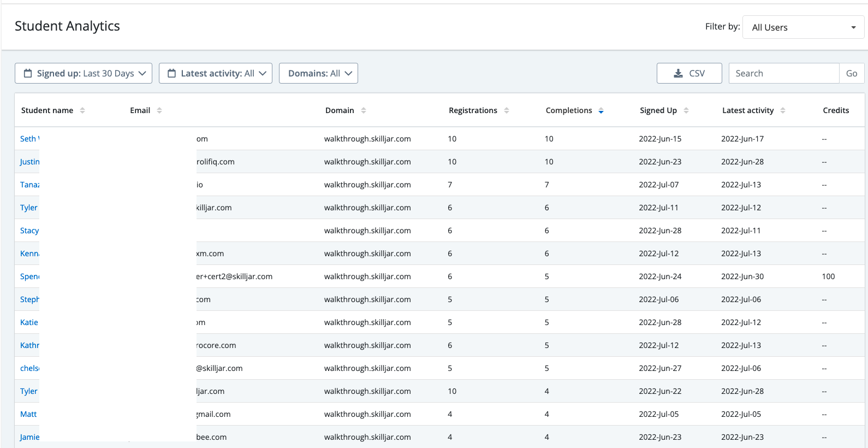Open student Justin's profile link
This screenshot has height=448, width=868.
click(x=29, y=162)
